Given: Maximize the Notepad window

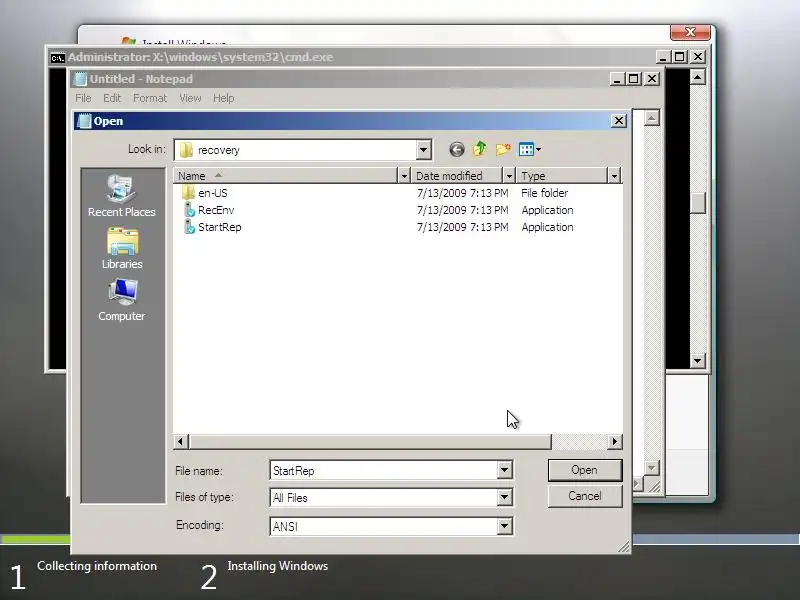Looking at the screenshot, I should (x=634, y=79).
